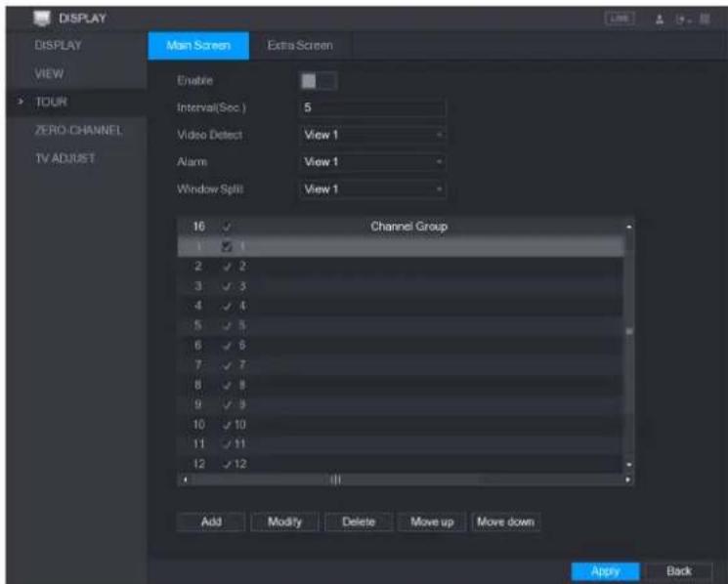
Task: Toggle channel group 3 checkbox
Action: (227, 286)
